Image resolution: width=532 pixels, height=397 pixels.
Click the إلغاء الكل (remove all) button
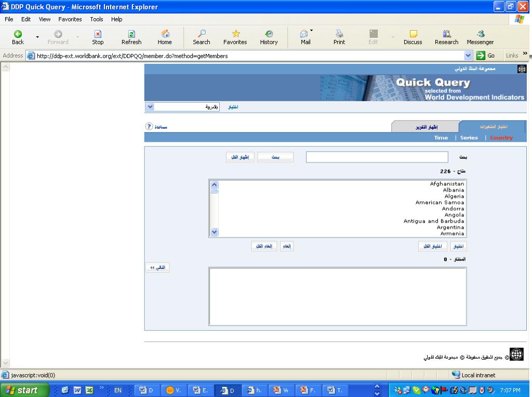[264, 246]
